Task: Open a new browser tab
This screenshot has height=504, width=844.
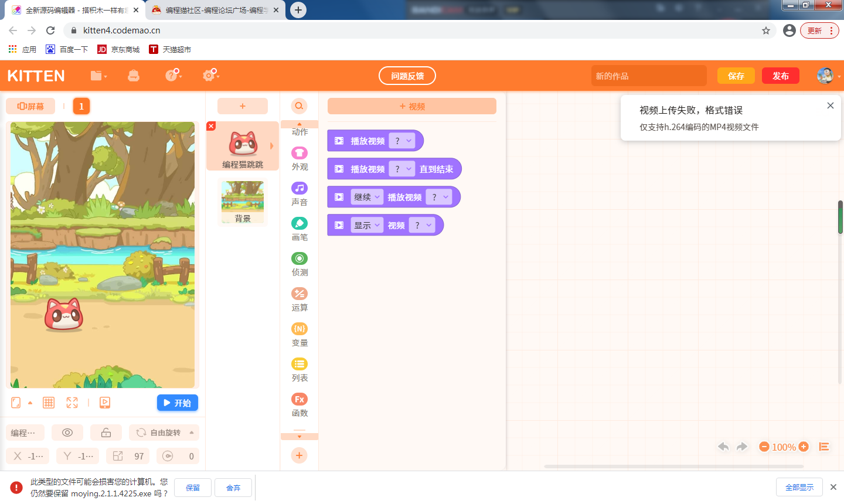Action: click(x=298, y=10)
